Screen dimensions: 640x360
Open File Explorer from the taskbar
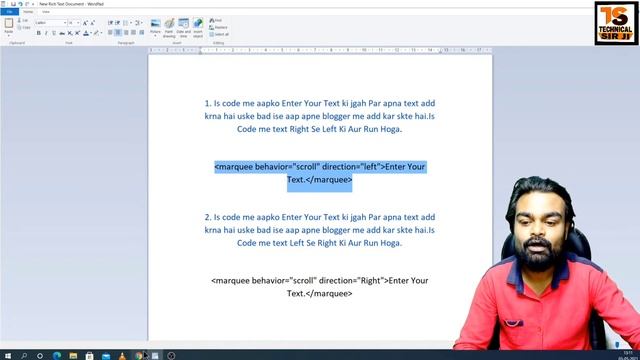(73, 356)
